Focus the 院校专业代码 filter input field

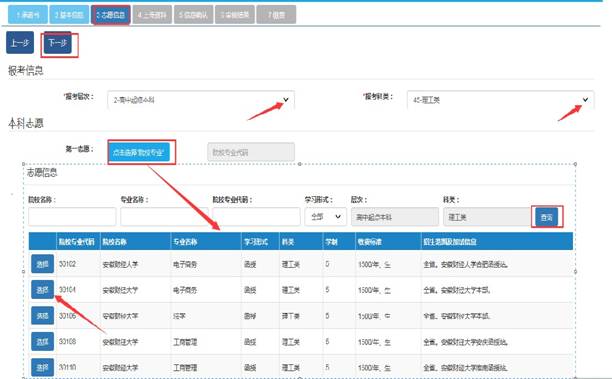pyautogui.click(x=256, y=217)
